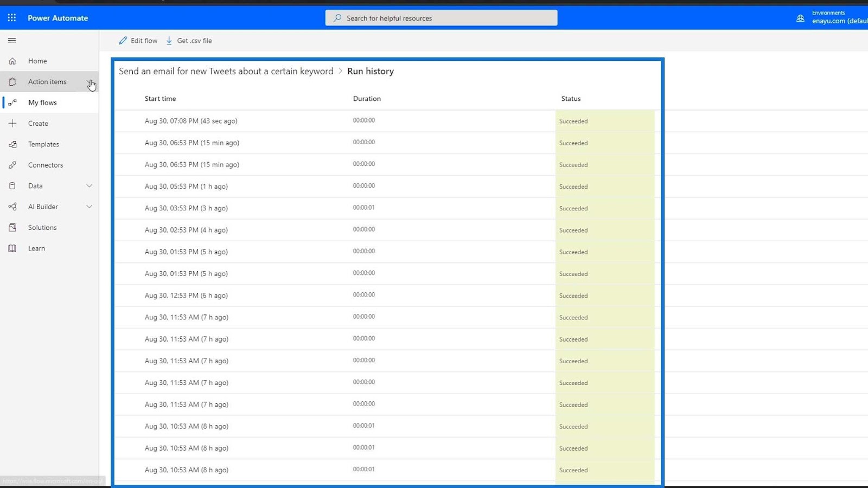Click the magnifier icon in the search bar
Screen dimensions: 868x488
(x=337, y=18)
